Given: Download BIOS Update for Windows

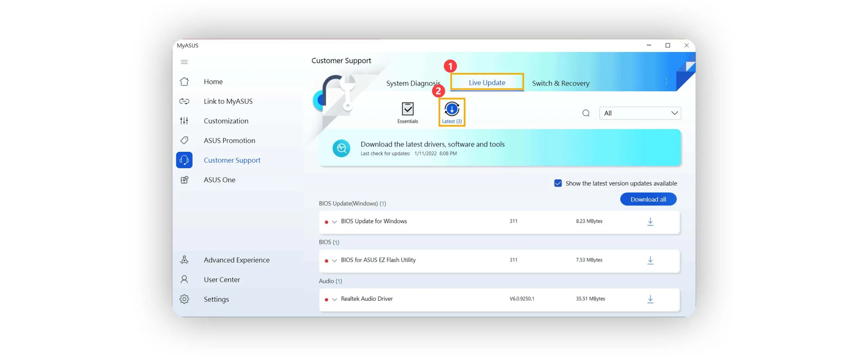Looking at the screenshot, I should point(650,222).
